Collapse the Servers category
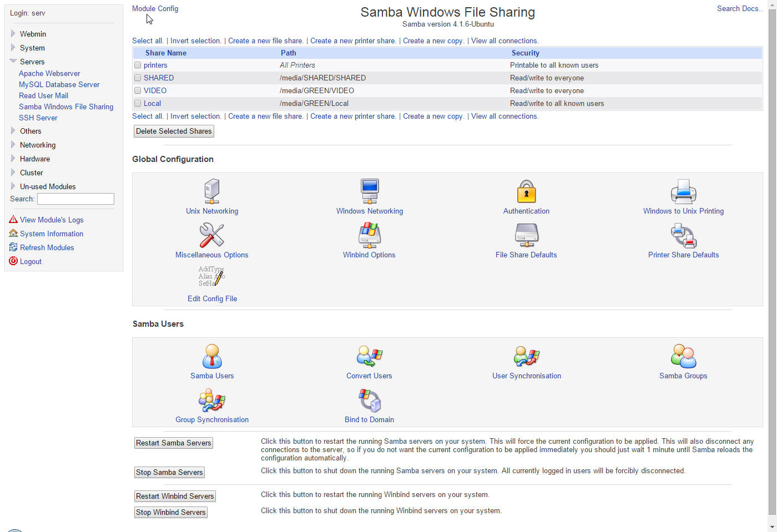Viewport: 777px width, 532px height. (13, 62)
